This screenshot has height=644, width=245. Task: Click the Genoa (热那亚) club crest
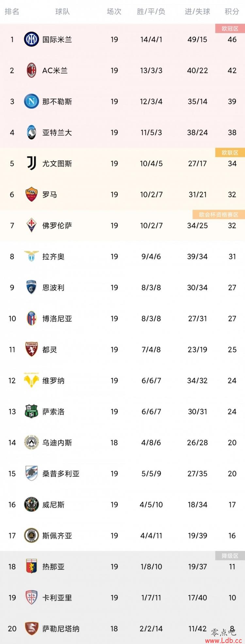point(31,566)
